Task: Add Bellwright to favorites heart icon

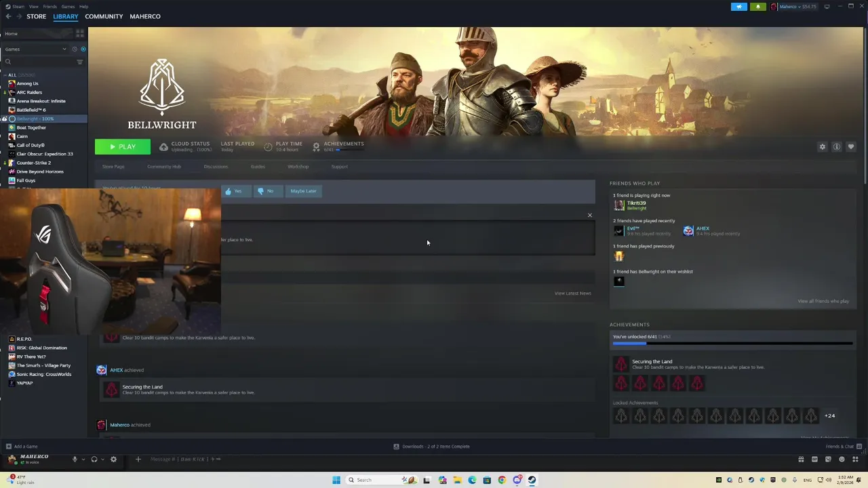Action: [851, 146]
